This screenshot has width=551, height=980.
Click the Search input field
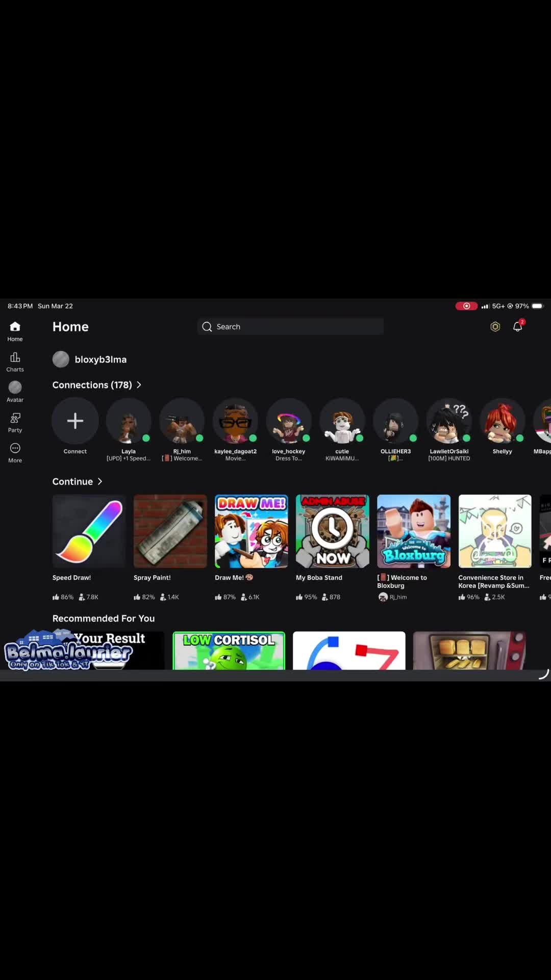tap(290, 327)
